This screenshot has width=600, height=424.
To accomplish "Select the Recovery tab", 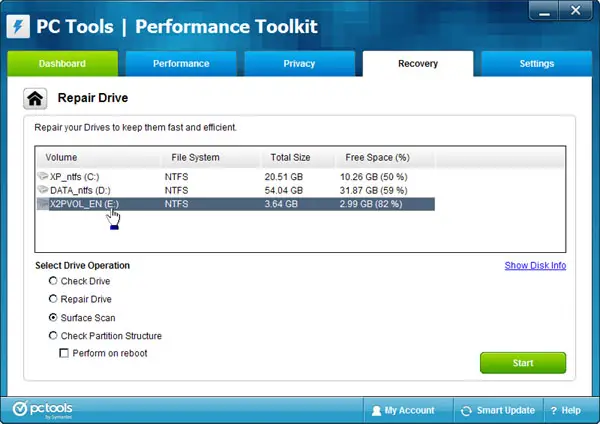I will coord(418,64).
